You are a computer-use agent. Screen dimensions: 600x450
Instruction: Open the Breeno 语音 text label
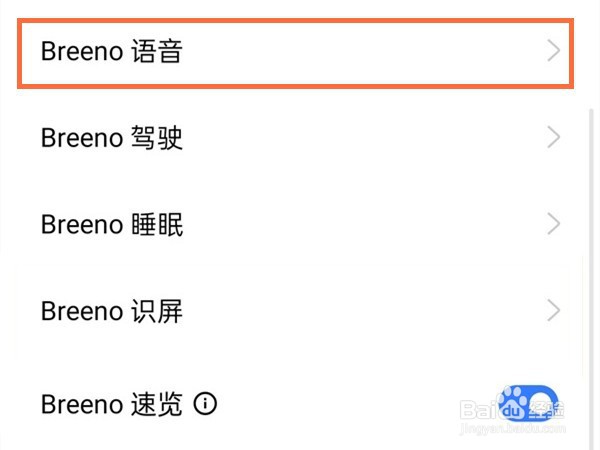111,52
